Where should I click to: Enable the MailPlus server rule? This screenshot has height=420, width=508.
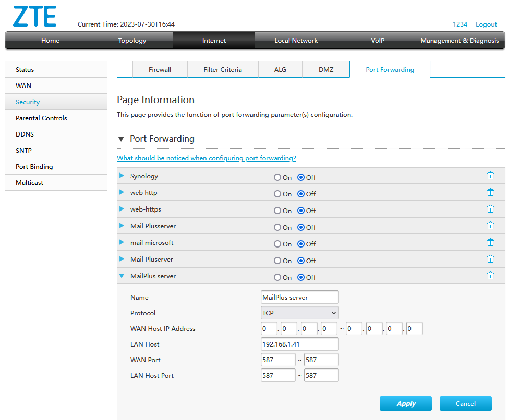[x=277, y=277]
